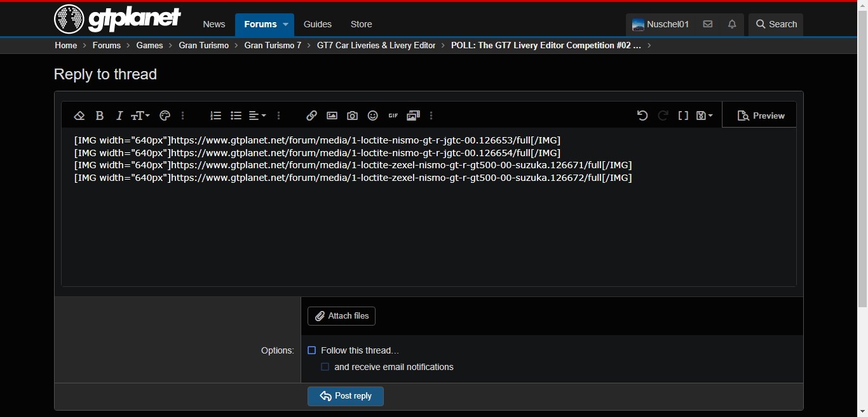Go to Games breadcrumb

point(150,45)
